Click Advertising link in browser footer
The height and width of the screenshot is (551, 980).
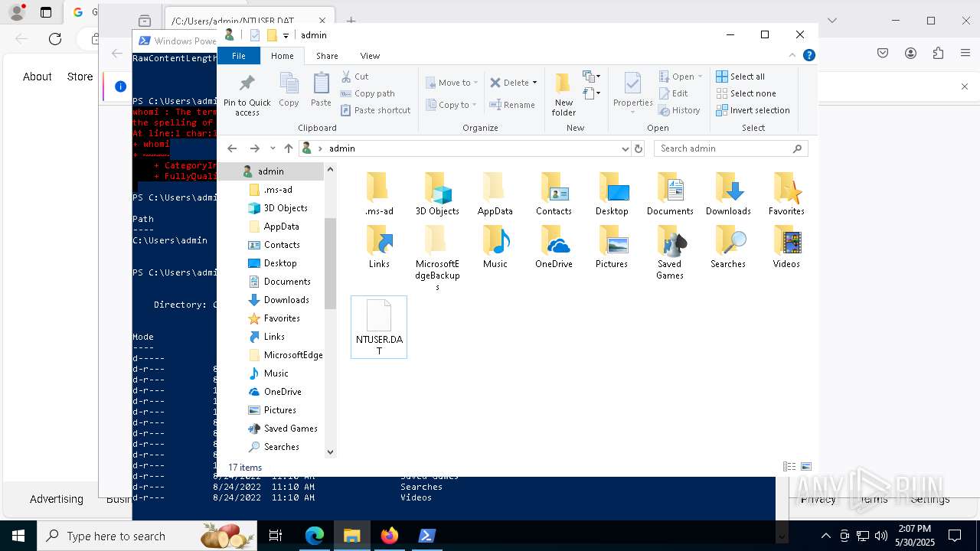pyautogui.click(x=57, y=499)
